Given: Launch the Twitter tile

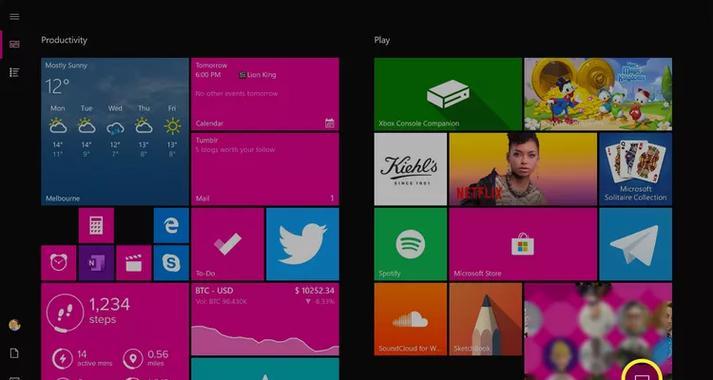Looking at the screenshot, I should (302, 244).
